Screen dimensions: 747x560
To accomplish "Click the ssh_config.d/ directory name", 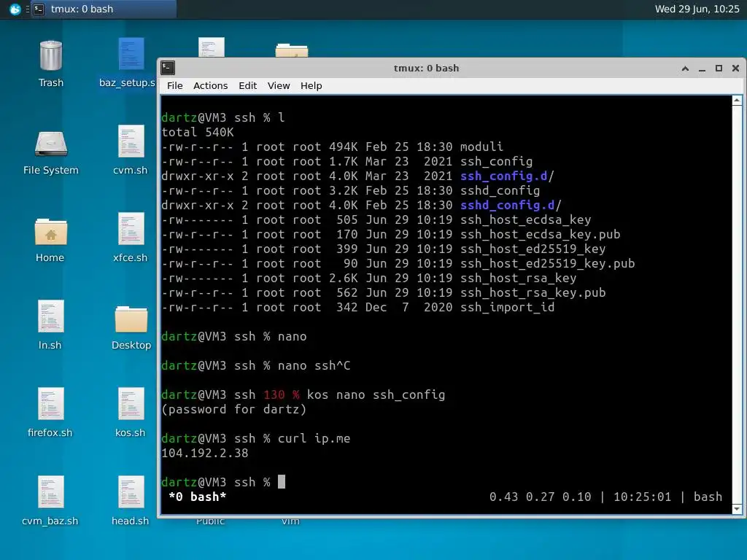I will click(x=507, y=176).
